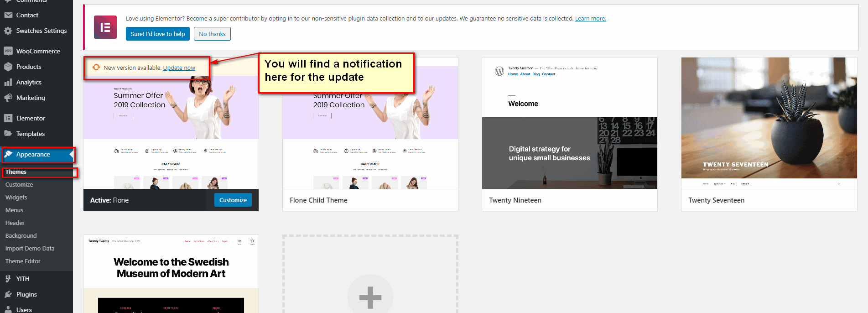Click "Sure! I'd love to help" button

coord(158,34)
